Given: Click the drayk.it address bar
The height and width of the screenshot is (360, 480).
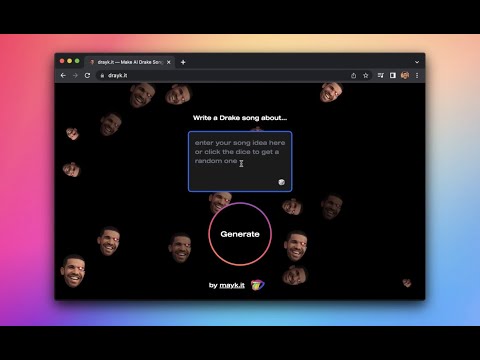Looking at the screenshot, I should coord(233,76).
